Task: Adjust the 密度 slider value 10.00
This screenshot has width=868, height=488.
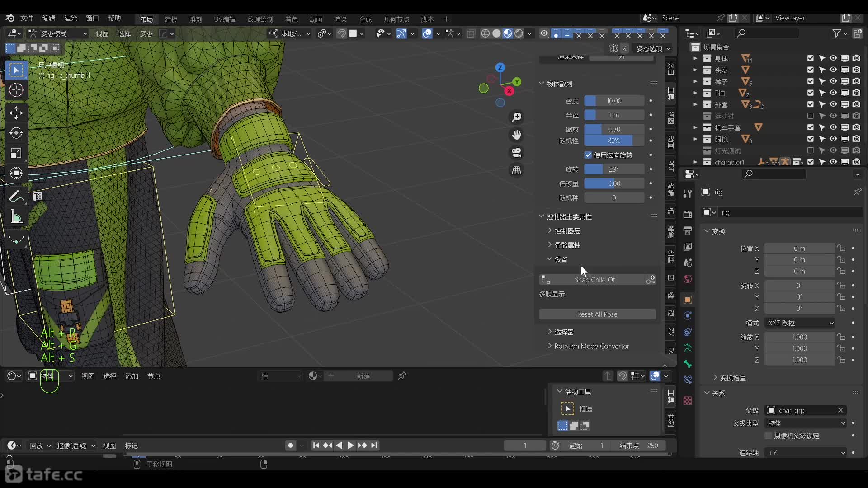Action: coord(614,101)
